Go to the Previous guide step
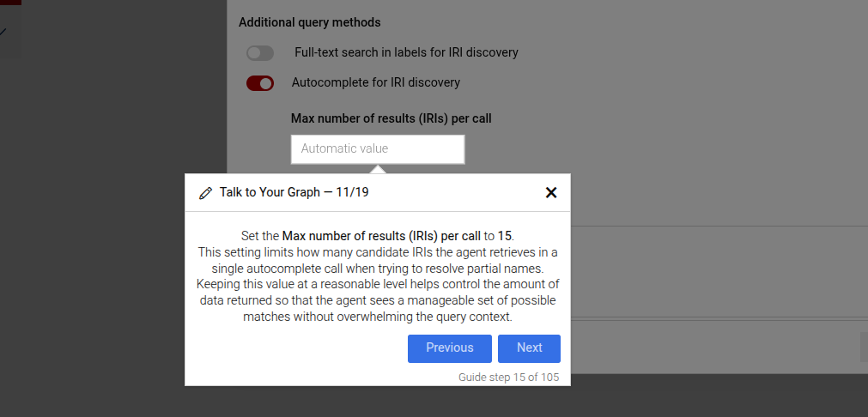The width and height of the screenshot is (868, 417). [x=449, y=348]
